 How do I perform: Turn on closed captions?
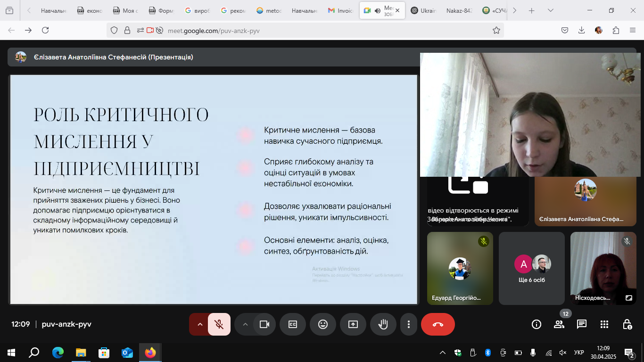(292, 324)
